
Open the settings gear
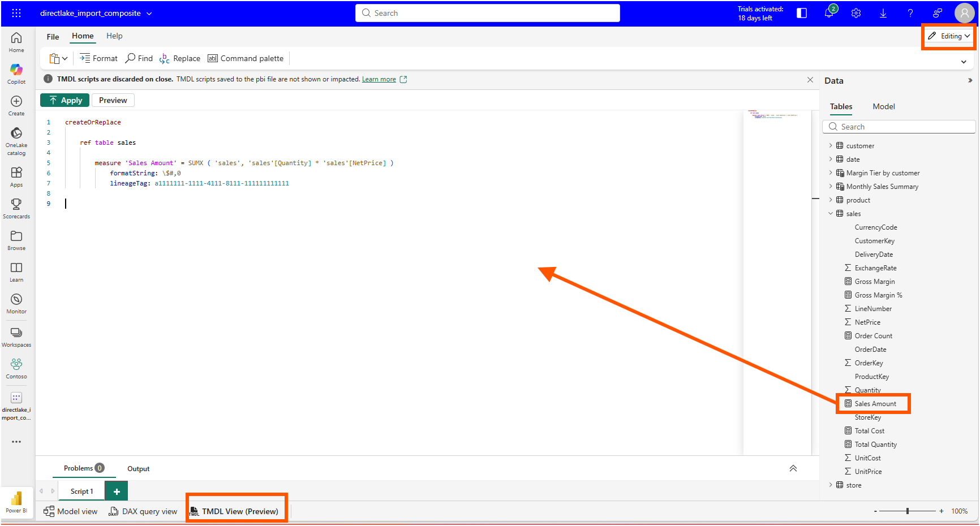pos(856,13)
